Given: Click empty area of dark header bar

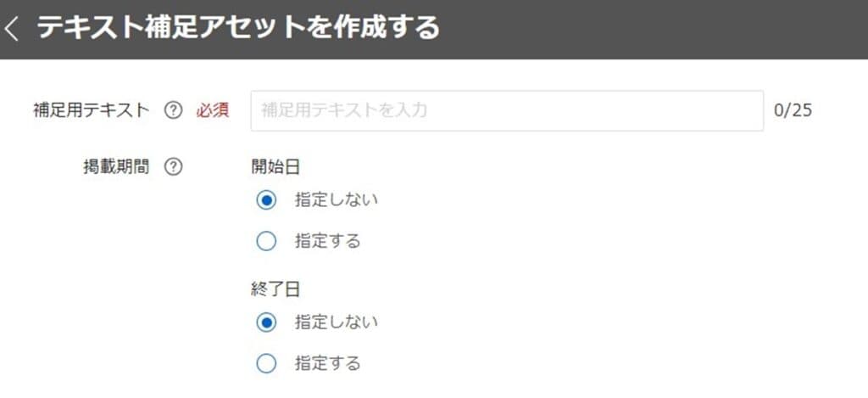Looking at the screenshot, I should tap(654, 29).
